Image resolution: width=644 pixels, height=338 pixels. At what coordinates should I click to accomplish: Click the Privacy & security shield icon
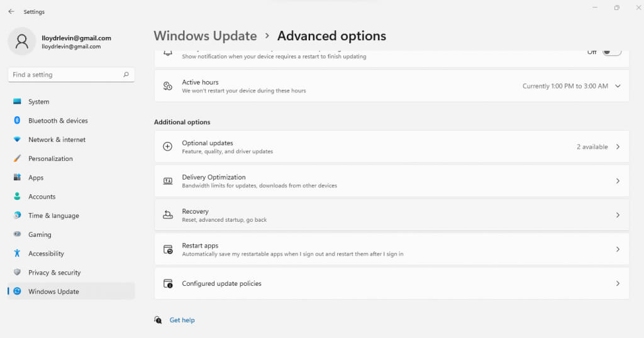click(17, 273)
